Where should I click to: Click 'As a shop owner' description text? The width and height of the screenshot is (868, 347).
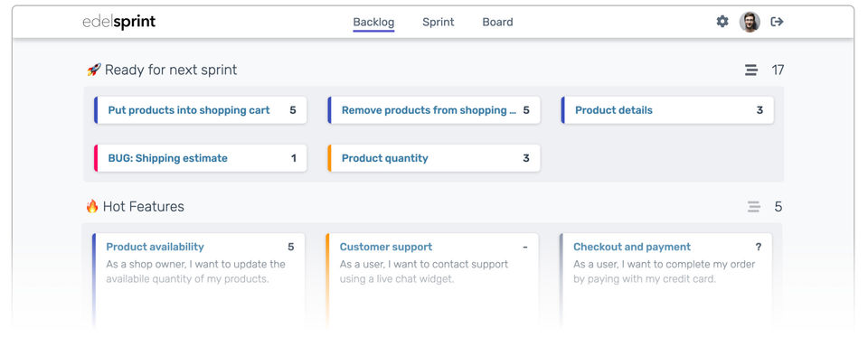coord(196,271)
